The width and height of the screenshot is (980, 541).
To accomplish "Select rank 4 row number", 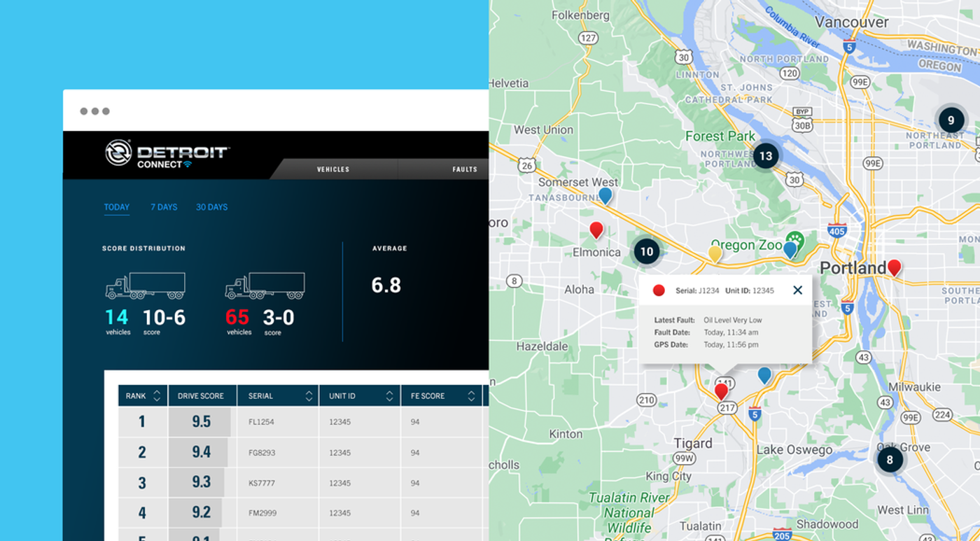I will point(142,513).
